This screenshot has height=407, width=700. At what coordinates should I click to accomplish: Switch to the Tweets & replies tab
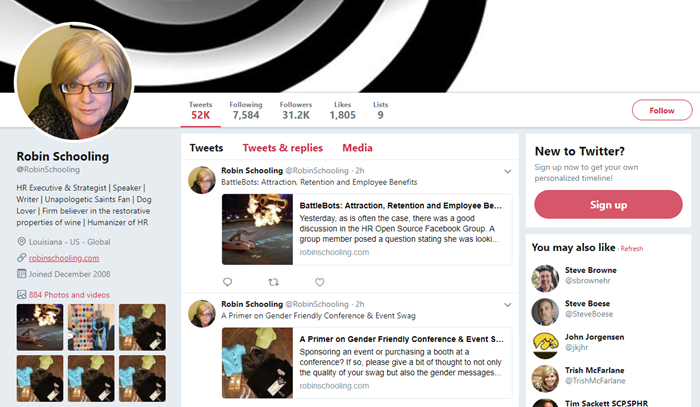click(283, 148)
